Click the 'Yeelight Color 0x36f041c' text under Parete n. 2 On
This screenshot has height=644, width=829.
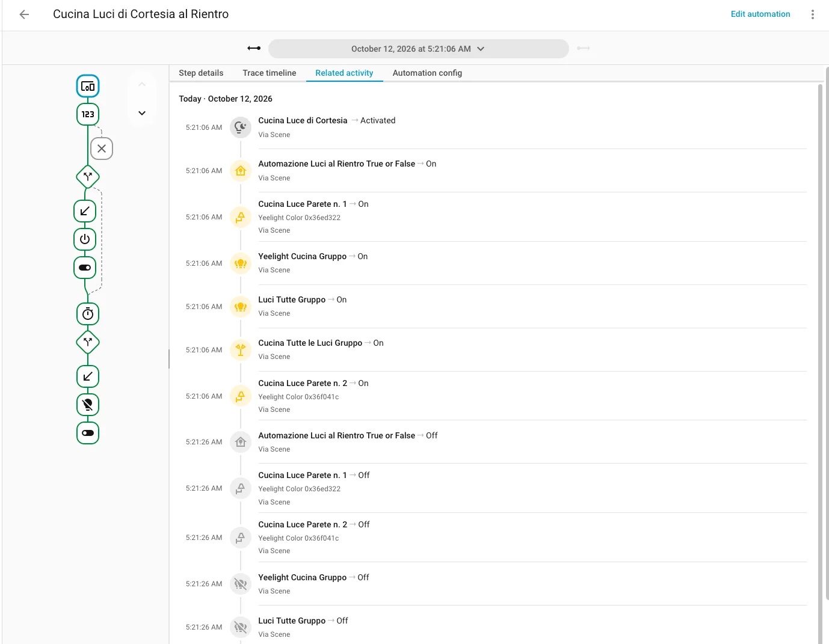click(x=298, y=397)
